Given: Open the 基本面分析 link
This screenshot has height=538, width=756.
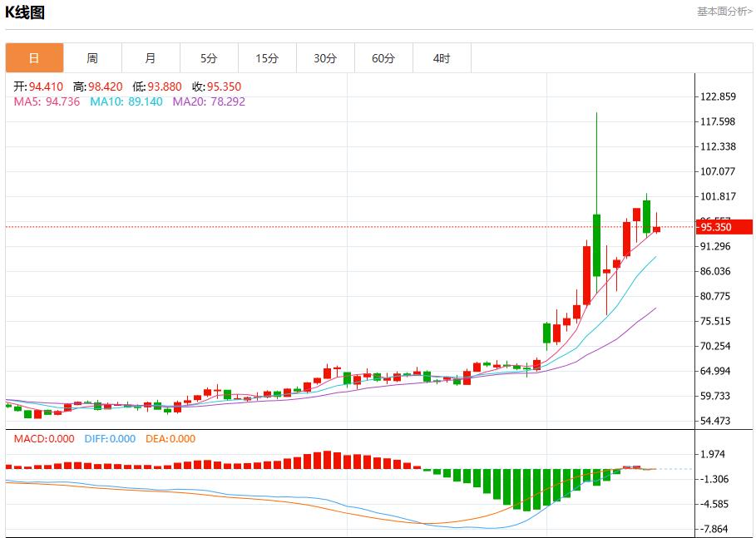Looking at the screenshot, I should point(724,12).
